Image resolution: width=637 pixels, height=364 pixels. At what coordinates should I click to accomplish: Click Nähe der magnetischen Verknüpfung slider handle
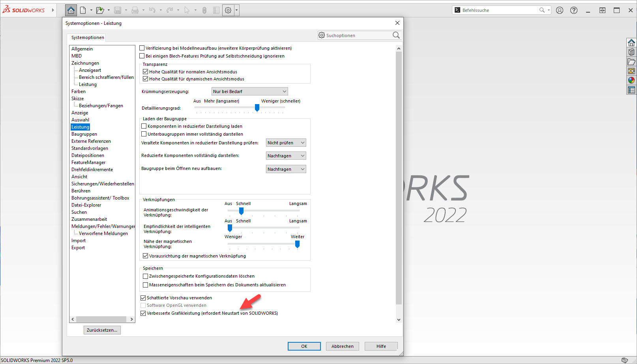(297, 245)
